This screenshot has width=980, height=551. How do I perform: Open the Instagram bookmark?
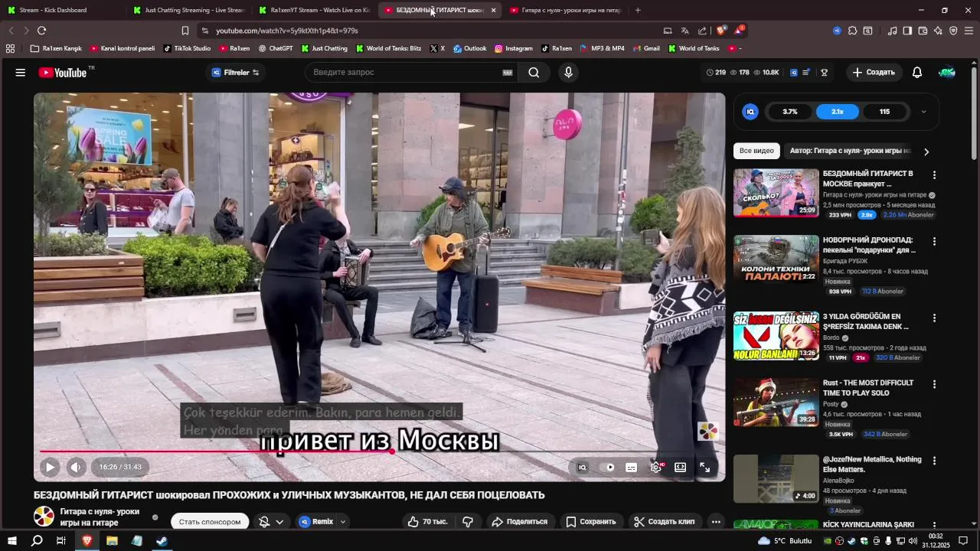click(x=513, y=48)
